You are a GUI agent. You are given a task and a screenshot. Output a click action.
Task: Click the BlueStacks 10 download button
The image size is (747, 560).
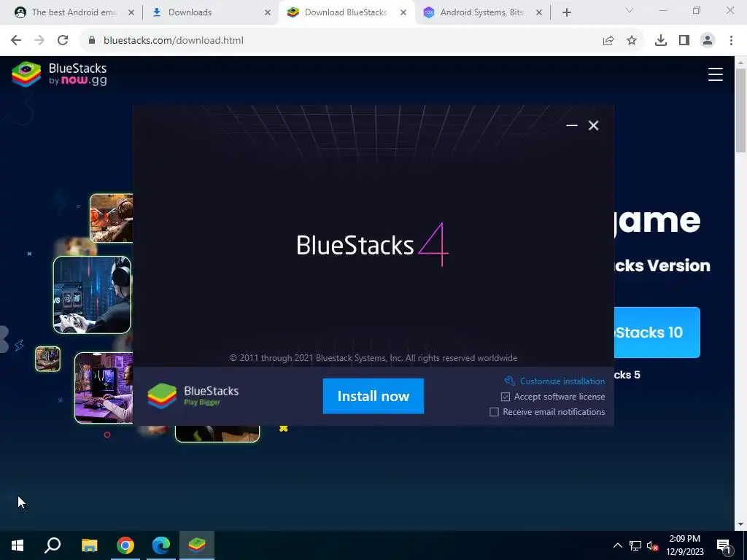[x=657, y=332]
